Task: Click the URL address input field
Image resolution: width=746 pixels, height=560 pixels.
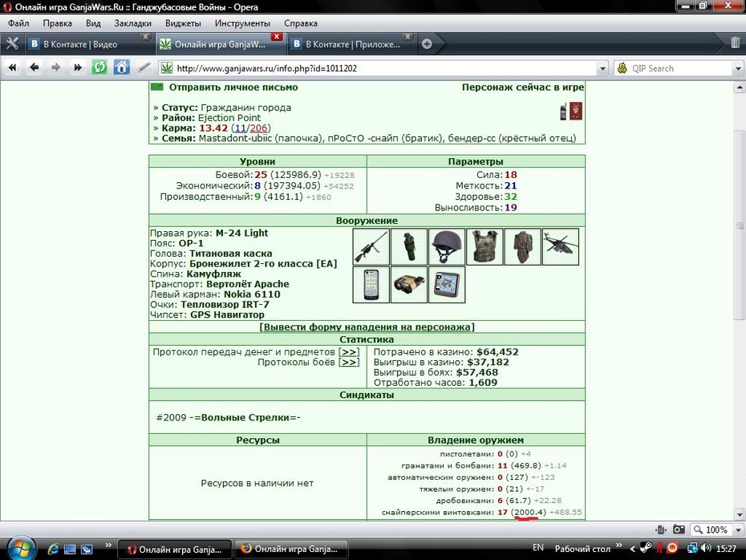Action: tap(385, 68)
